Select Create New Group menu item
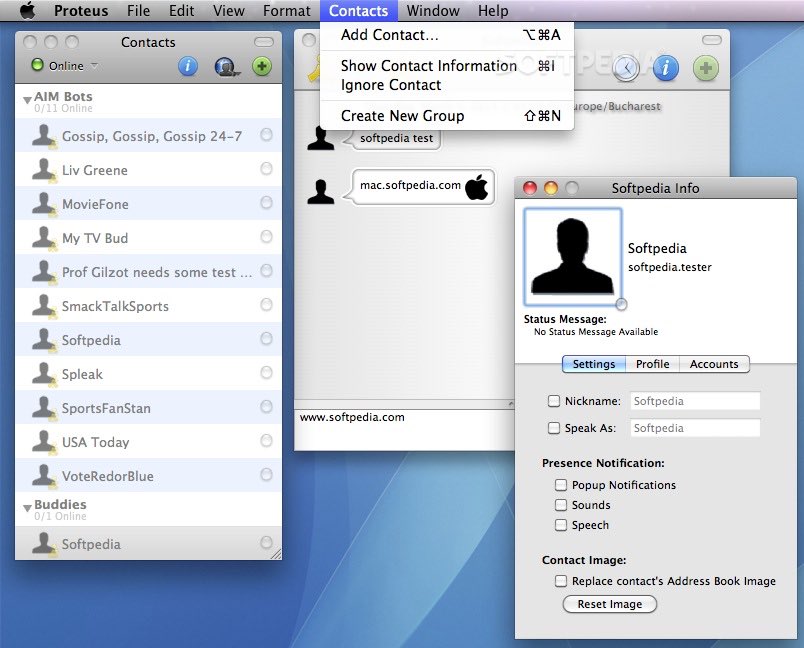Viewport: 804px width, 648px height. [446, 116]
